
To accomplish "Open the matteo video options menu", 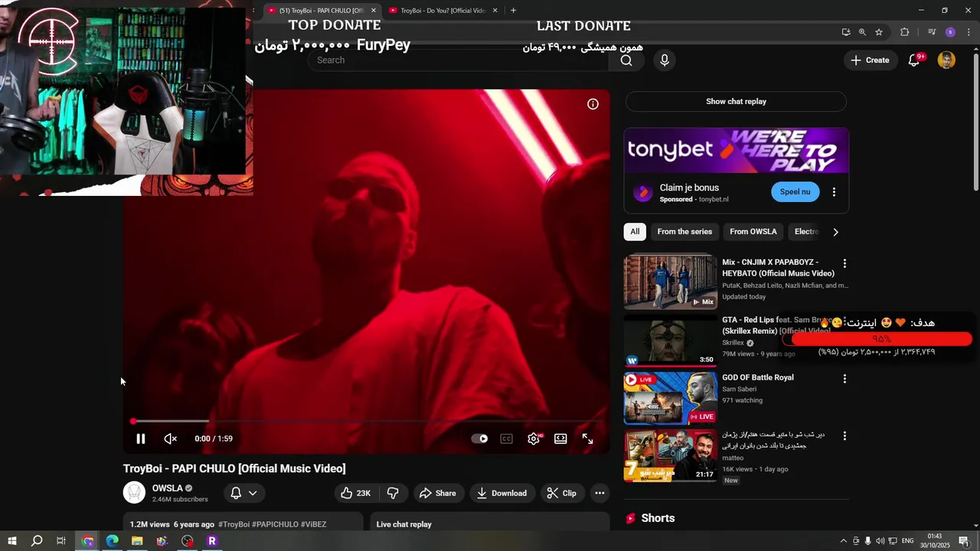I will [844, 436].
